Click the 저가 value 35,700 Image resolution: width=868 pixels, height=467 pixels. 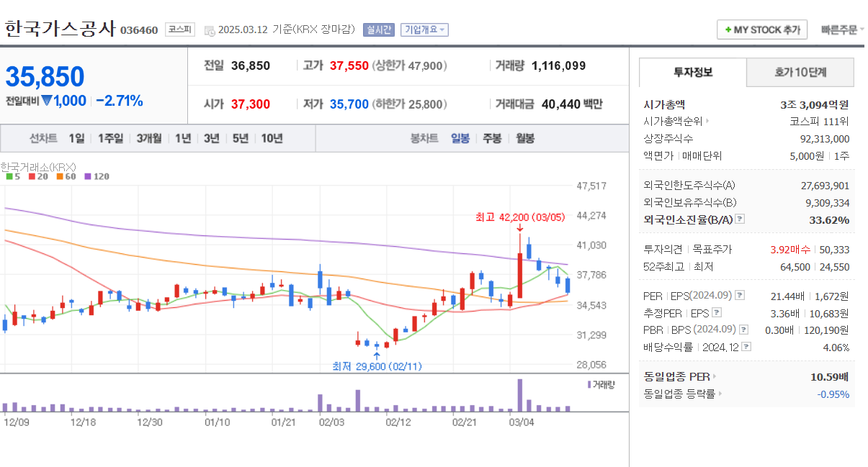(349, 104)
